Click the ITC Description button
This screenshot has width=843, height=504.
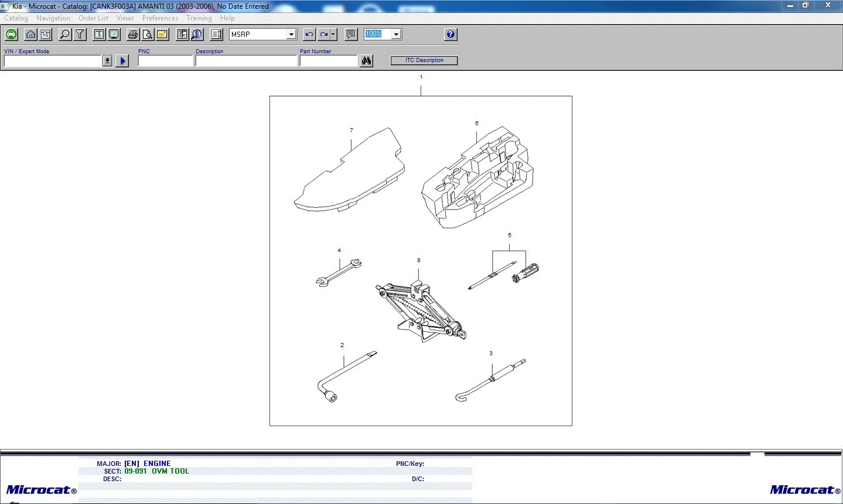tap(424, 60)
